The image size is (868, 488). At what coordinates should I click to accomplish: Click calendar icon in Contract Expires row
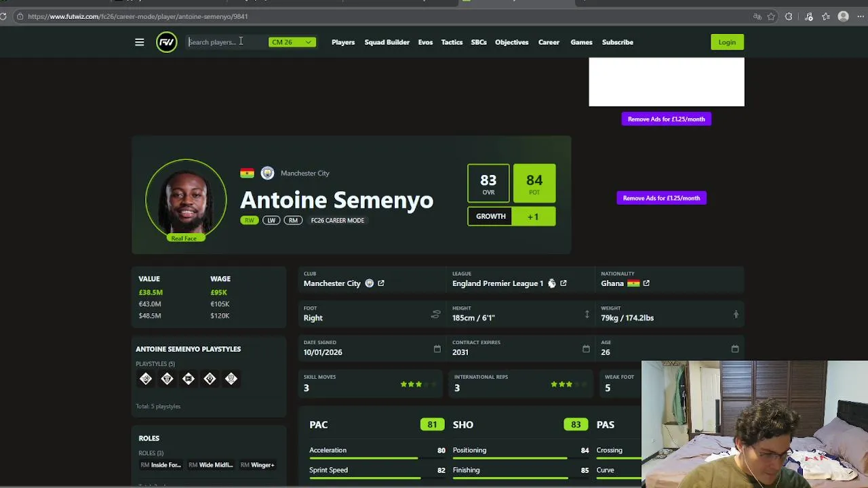pos(586,348)
